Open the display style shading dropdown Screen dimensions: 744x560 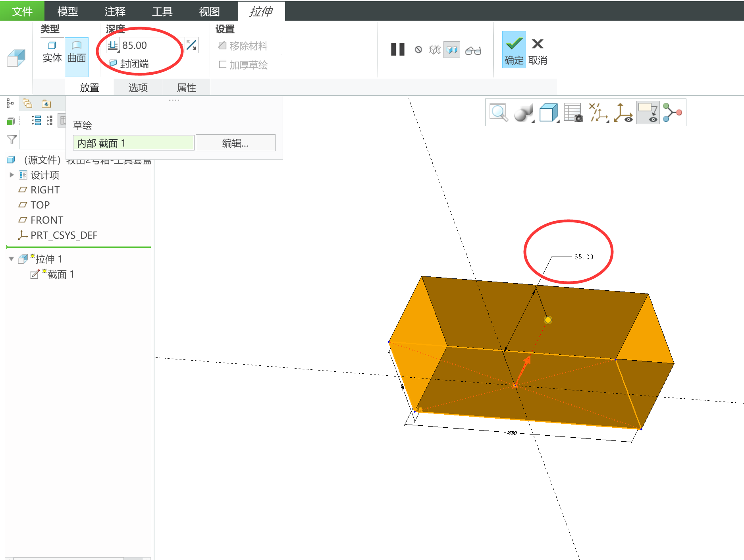(x=524, y=113)
